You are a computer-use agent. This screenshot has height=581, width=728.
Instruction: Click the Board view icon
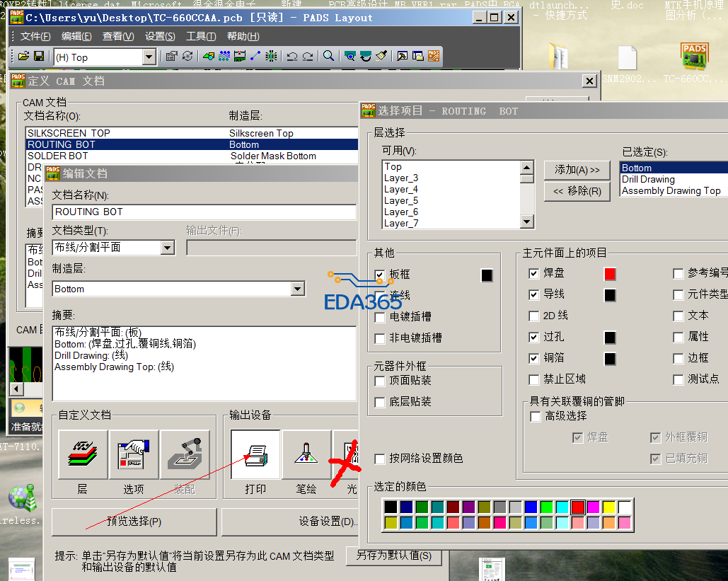point(350,57)
